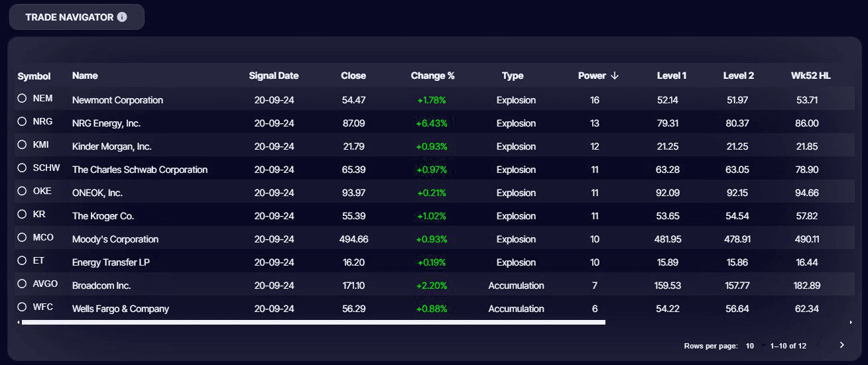Click power value 13
Screen dimensions: 868x365
595,123
